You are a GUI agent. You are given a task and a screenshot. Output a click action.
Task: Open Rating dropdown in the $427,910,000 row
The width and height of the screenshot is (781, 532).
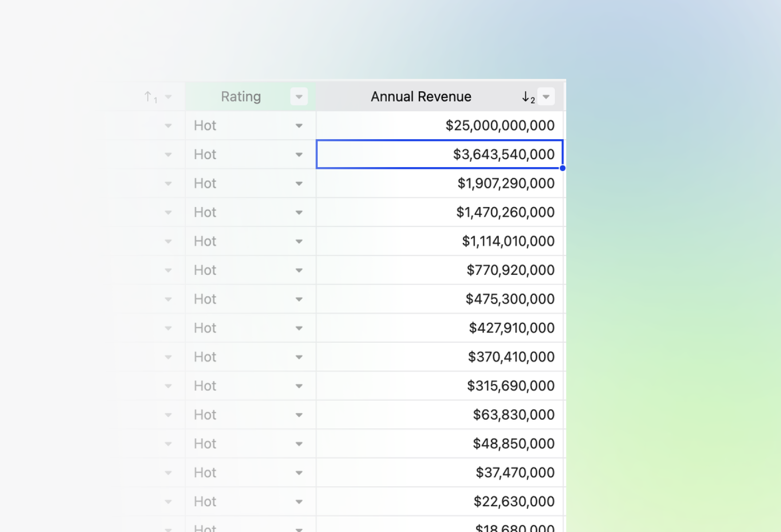tap(299, 328)
